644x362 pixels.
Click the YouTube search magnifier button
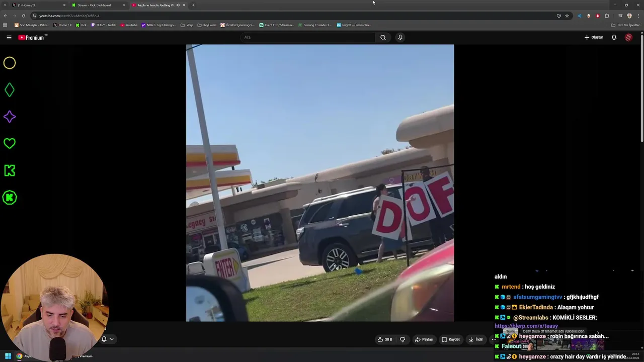pos(383,37)
